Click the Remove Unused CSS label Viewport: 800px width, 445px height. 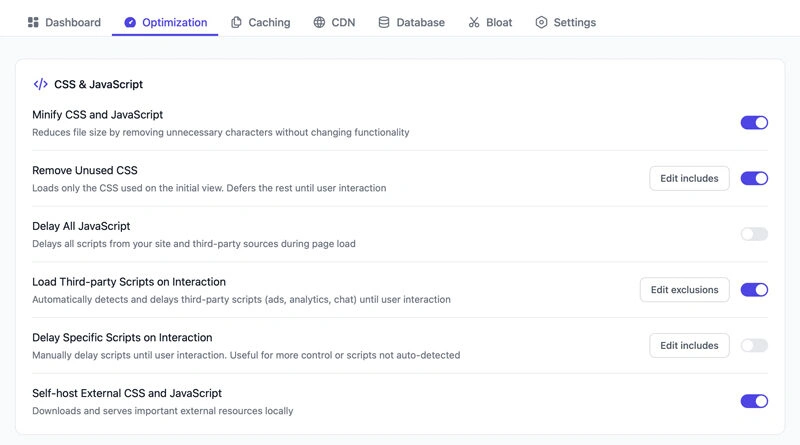[x=85, y=170]
